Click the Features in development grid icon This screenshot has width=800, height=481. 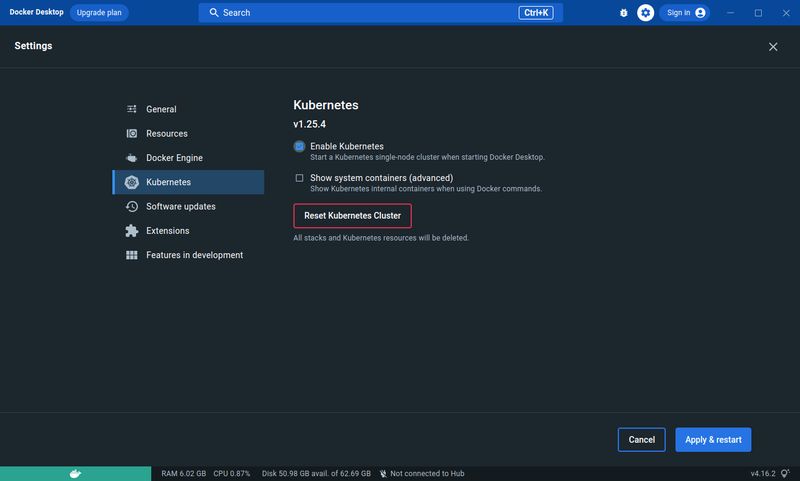click(x=131, y=255)
